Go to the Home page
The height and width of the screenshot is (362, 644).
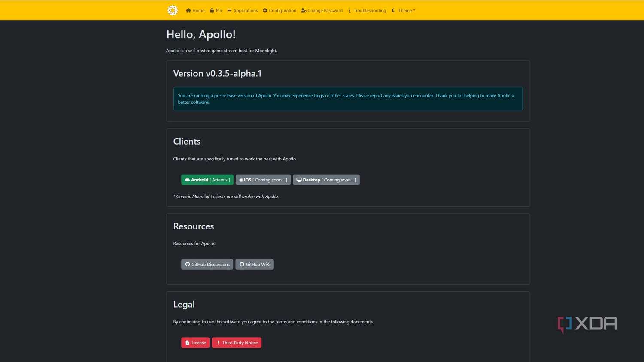[x=195, y=10]
